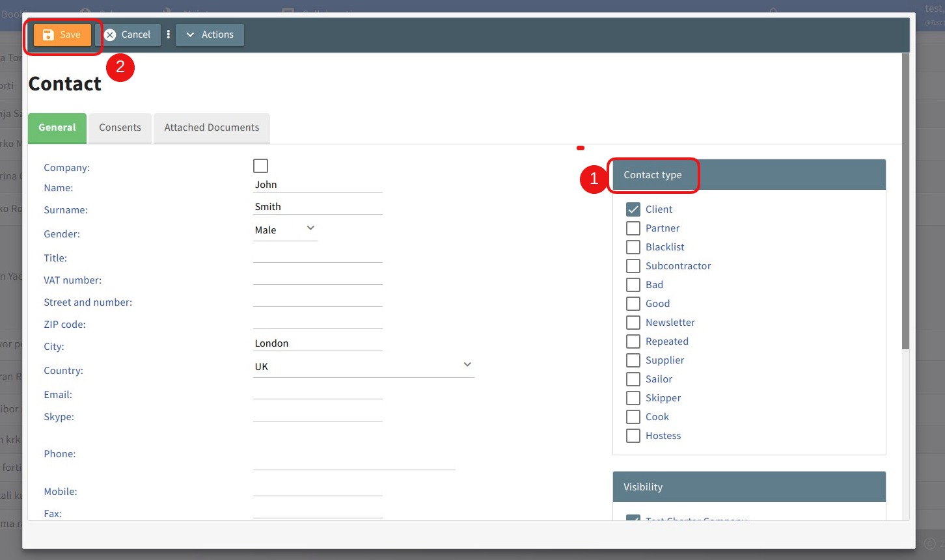The width and height of the screenshot is (945, 560).
Task: Open the vertical three-dot menu
Action: click(168, 34)
